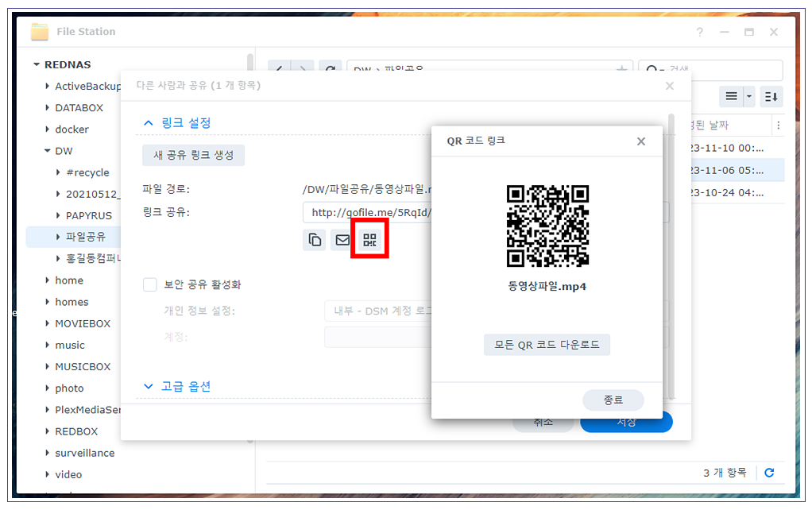Expand the home folder
The height and width of the screenshot is (510, 812).
47,280
